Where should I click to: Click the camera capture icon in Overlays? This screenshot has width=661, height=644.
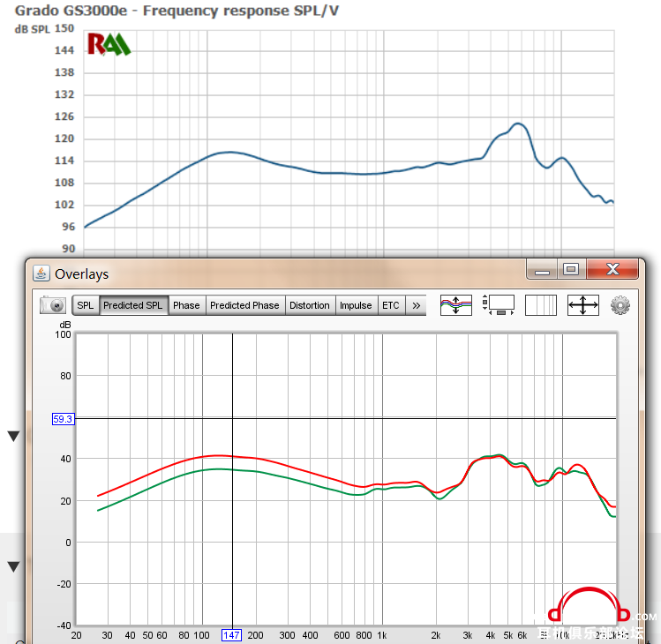[x=53, y=305]
